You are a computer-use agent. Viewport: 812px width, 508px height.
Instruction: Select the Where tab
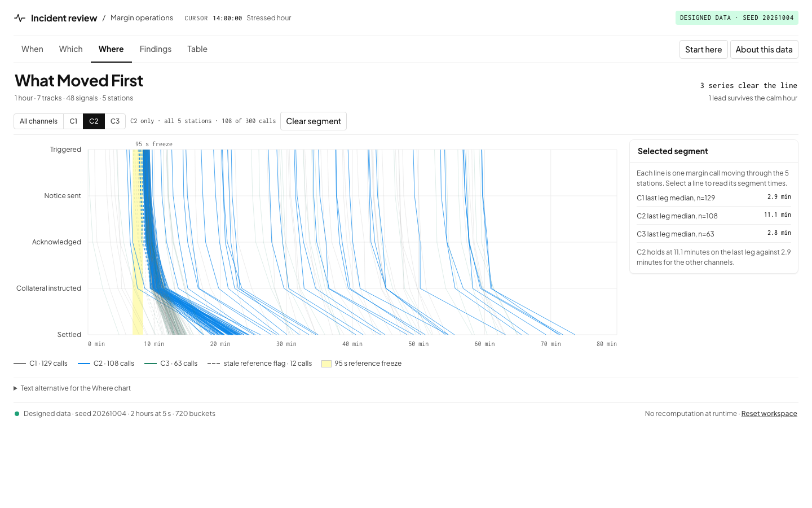click(111, 49)
